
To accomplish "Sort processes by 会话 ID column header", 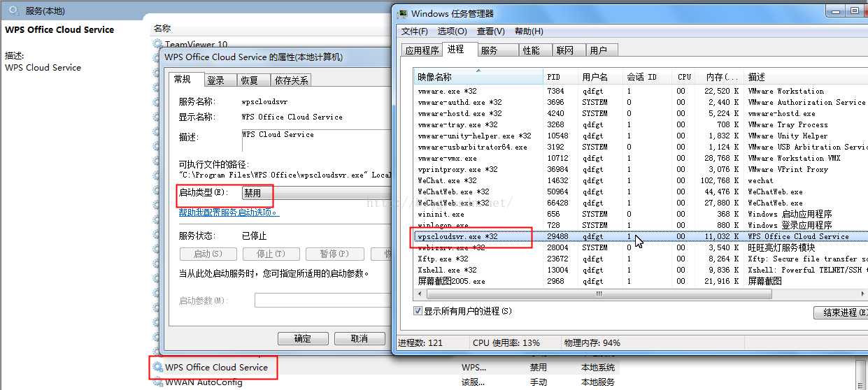I will [x=648, y=76].
